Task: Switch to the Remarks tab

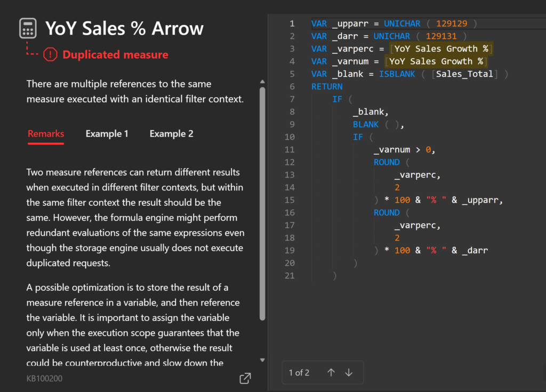Action: pyautogui.click(x=46, y=134)
